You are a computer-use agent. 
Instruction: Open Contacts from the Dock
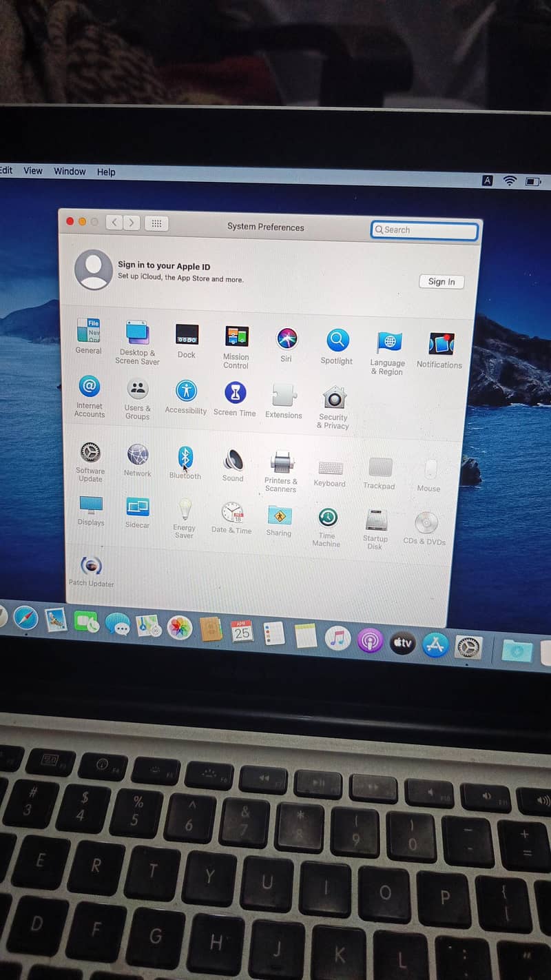click(x=211, y=629)
